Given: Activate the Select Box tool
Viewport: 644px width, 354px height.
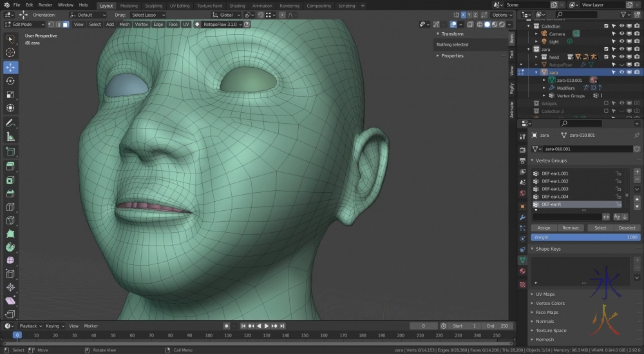Looking at the screenshot, I should point(10,39).
